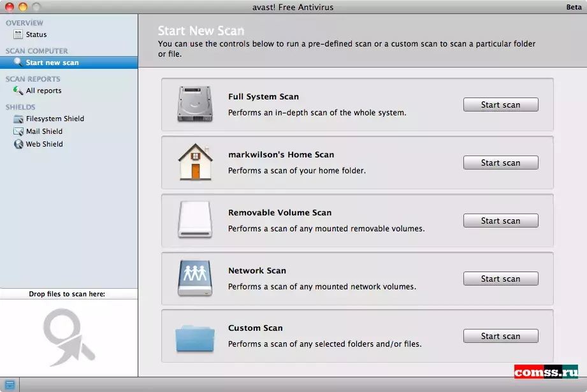Click the Full System Scan title
The height and width of the screenshot is (392, 587).
coord(264,97)
